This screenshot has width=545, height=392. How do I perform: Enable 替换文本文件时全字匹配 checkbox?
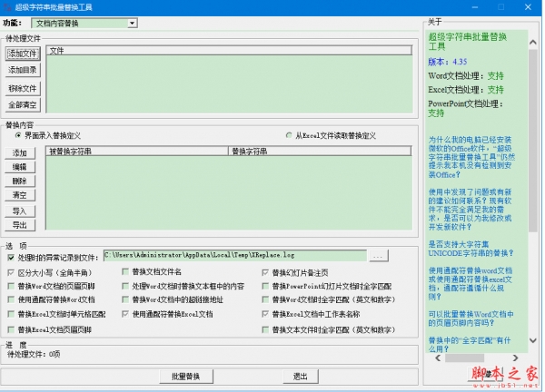pos(265,329)
